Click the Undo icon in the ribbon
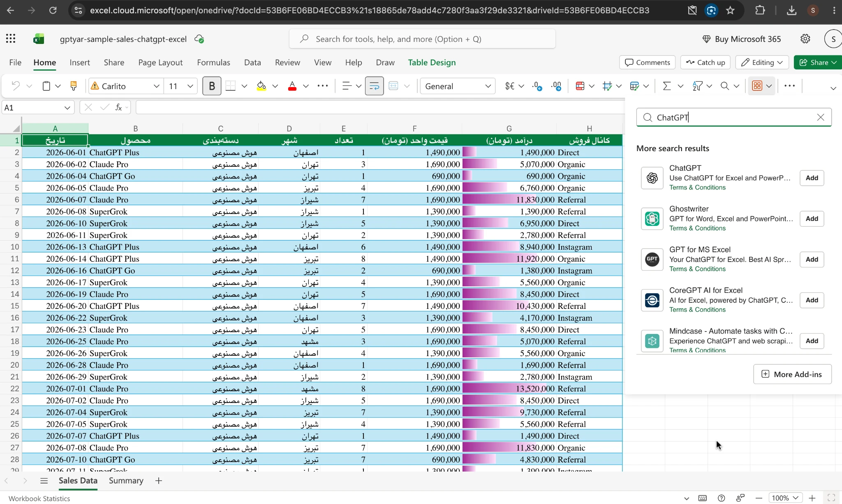 [x=16, y=86]
